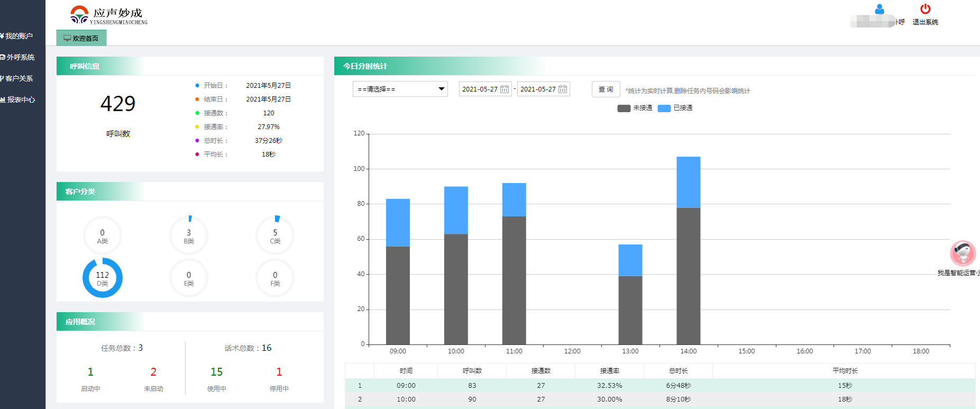The height and width of the screenshot is (409, 980).
Task: Click the 呼叫数 column header
Action: pos(472,371)
